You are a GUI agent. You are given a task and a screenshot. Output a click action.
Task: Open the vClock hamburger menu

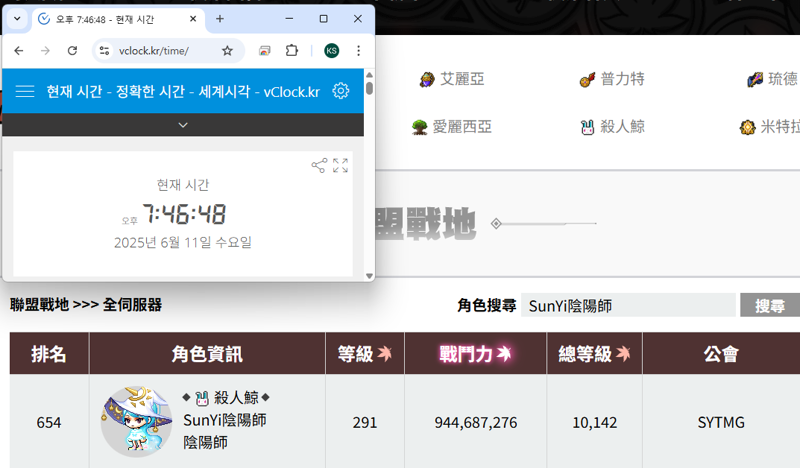[x=25, y=91]
